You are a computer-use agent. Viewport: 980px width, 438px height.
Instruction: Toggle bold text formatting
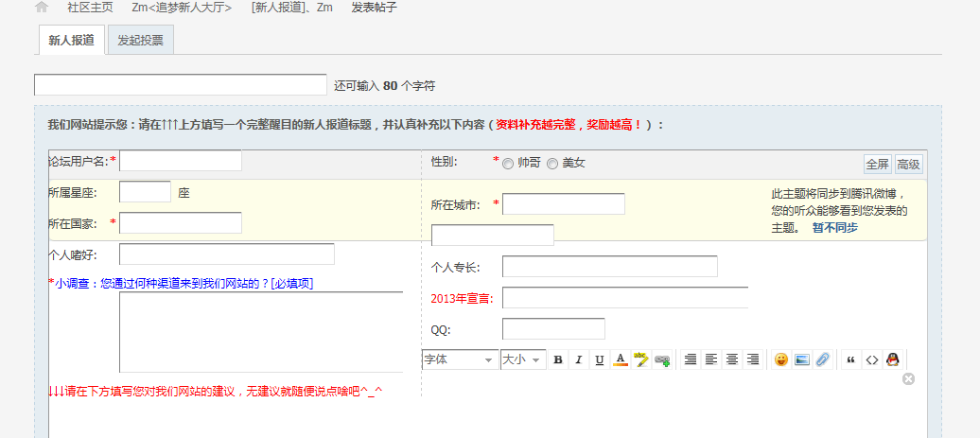(x=558, y=359)
